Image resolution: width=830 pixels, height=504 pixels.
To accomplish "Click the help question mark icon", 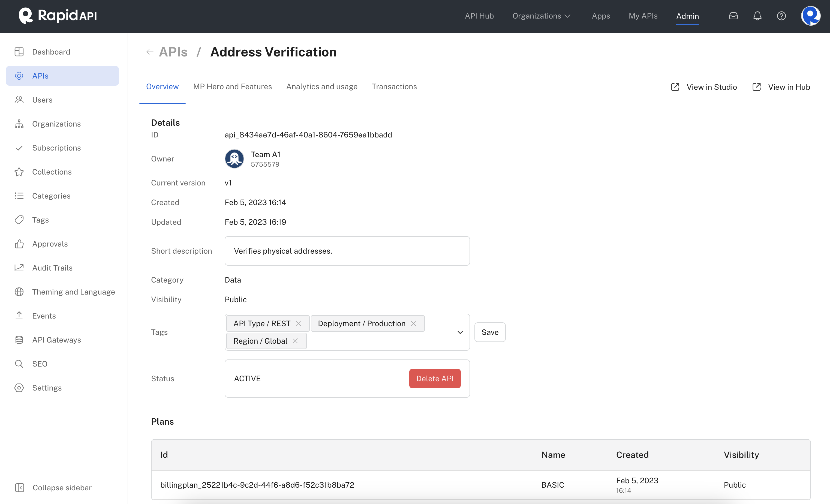I will click(781, 16).
